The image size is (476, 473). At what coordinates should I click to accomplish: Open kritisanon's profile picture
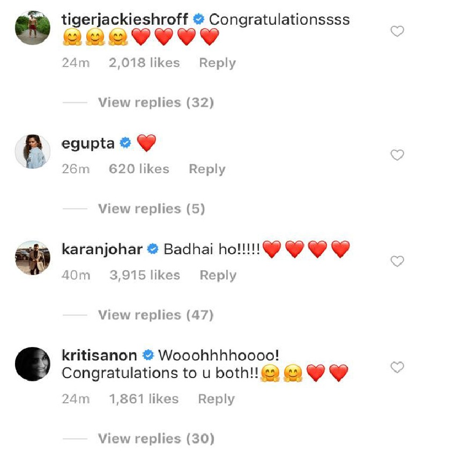click(x=33, y=364)
